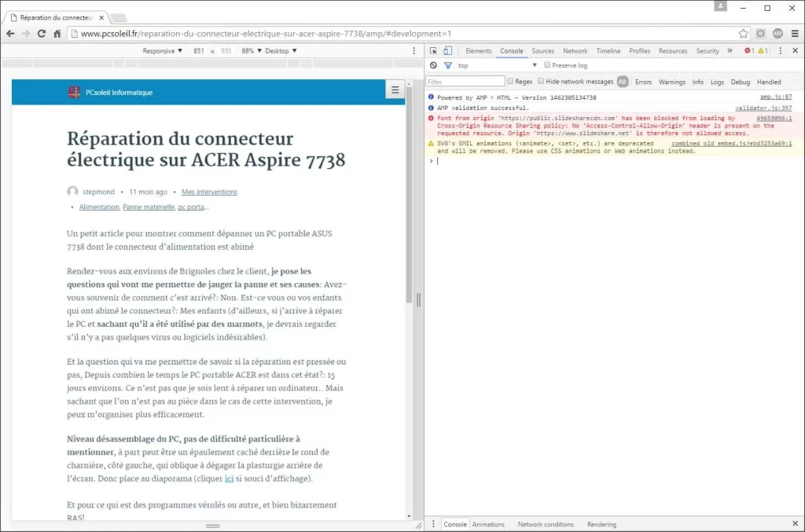Switch to the Network tab
The image size is (805, 532).
coord(575,51)
